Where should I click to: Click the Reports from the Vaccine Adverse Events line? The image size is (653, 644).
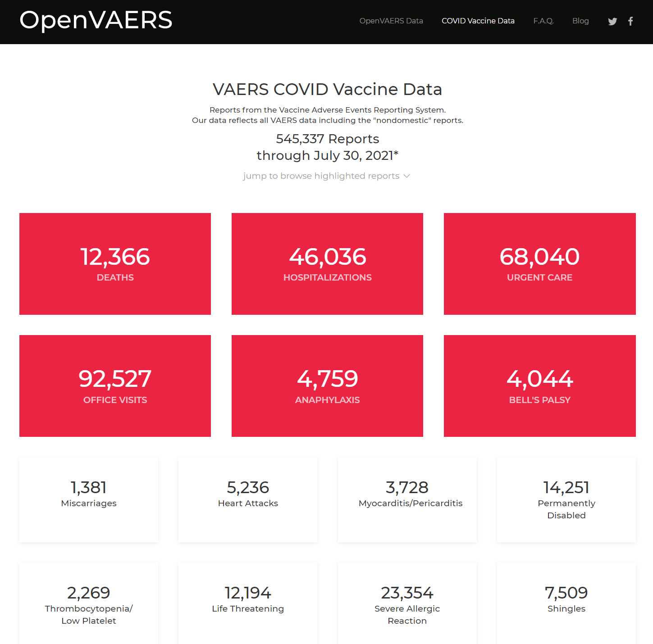click(328, 110)
